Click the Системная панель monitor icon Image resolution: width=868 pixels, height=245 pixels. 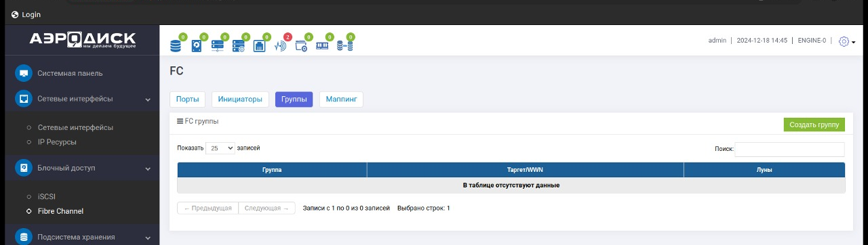[24, 73]
